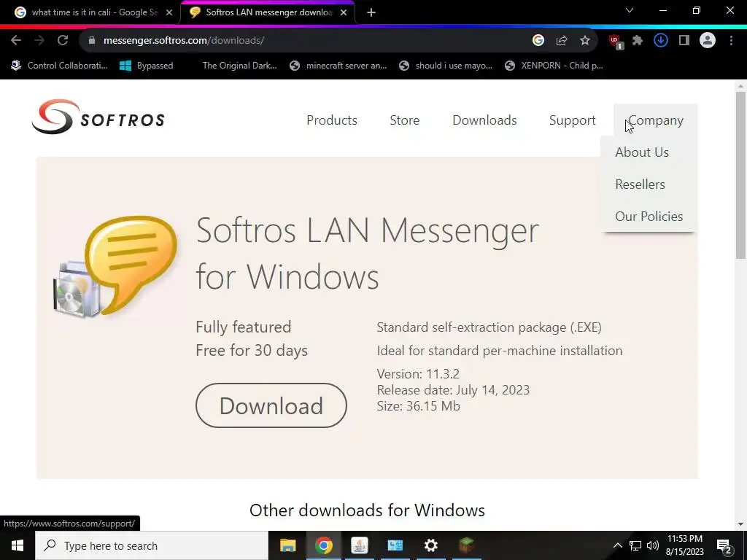Click the Windows taskbar search box
The width and height of the screenshot is (747, 560).
pos(152,545)
